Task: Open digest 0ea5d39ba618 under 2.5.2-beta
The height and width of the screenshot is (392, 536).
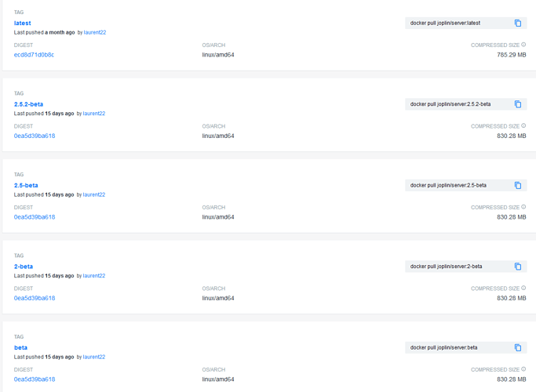Action: pos(35,136)
